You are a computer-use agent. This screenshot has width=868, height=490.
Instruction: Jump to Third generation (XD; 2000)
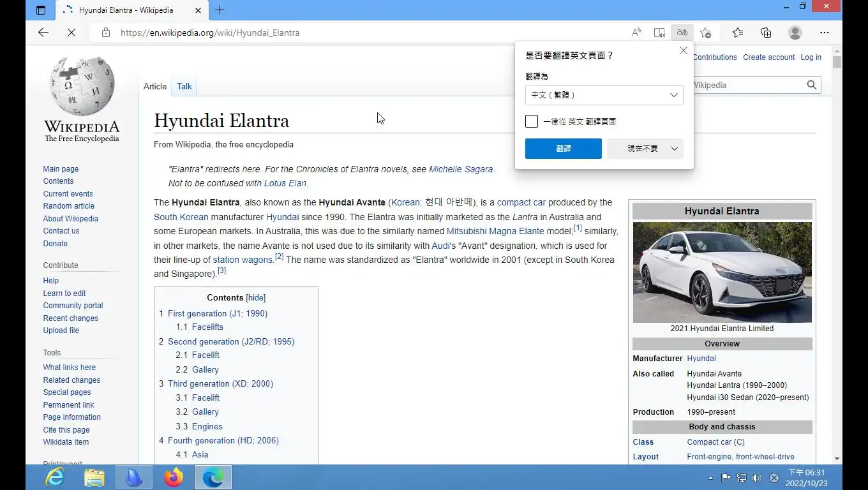tap(220, 384)
